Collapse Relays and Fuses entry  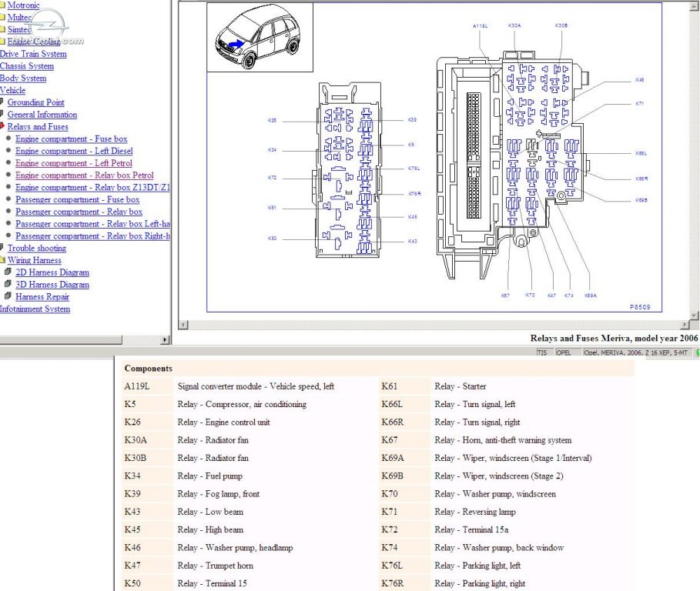(x=38, y=127)
